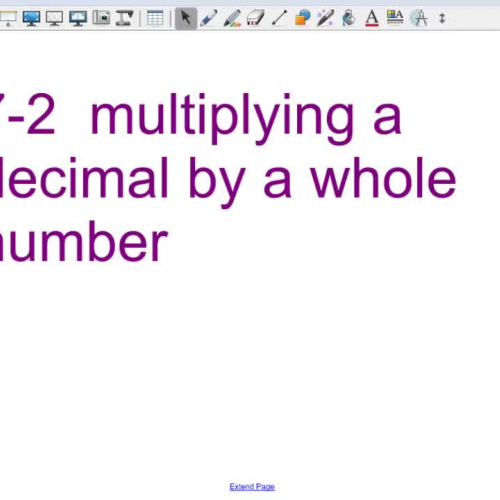Open the Shapes tool
This screenshot has height=500, width=500.
pyautogui.click(x=303, y=18)
